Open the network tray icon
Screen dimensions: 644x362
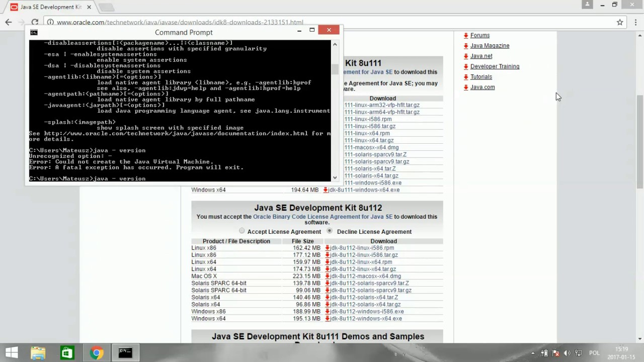tap(579, 353)
